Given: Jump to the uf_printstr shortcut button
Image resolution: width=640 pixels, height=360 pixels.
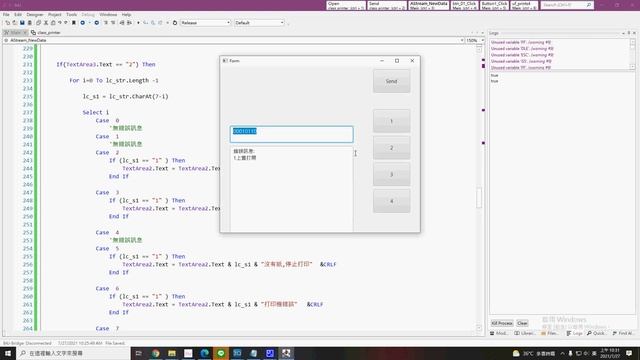Looking at the screenshot, I should pyautogui.click(x=524, y=5).
